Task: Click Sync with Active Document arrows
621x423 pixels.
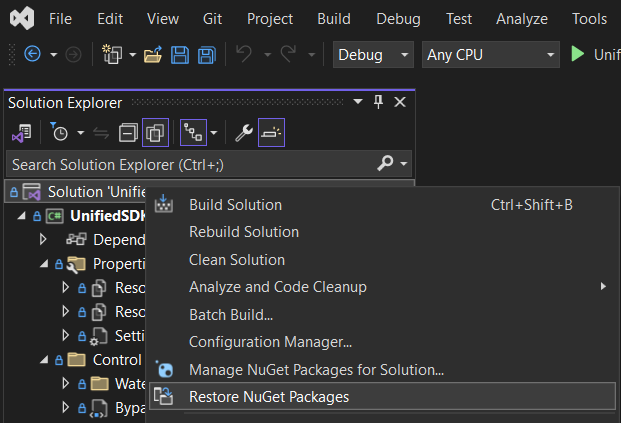Action: pos(101,133)
